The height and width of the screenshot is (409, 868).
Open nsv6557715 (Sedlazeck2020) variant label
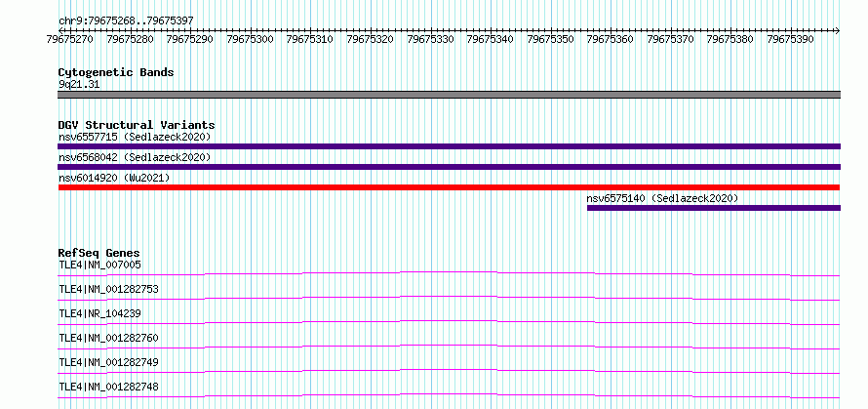tap(135, 137)
